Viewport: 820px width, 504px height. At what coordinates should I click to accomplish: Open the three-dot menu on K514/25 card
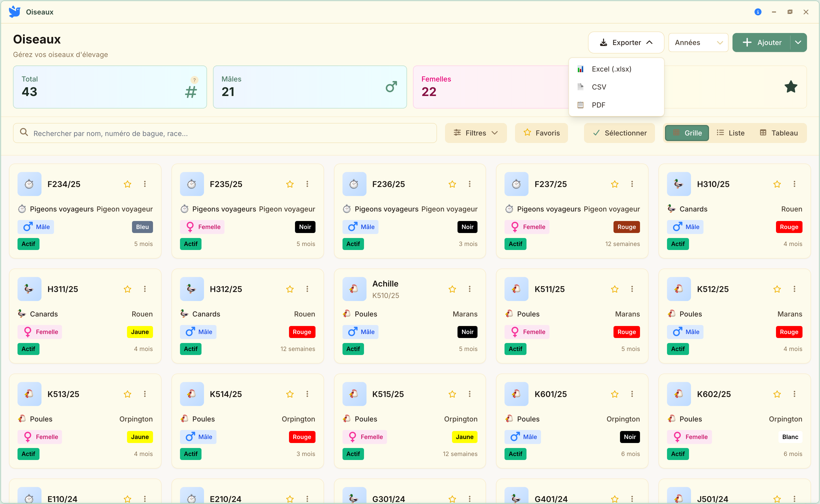click(307, 394)
